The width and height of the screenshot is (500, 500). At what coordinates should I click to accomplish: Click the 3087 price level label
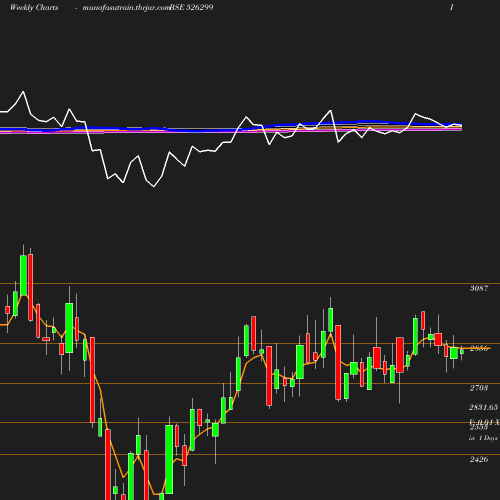[479, 288]
